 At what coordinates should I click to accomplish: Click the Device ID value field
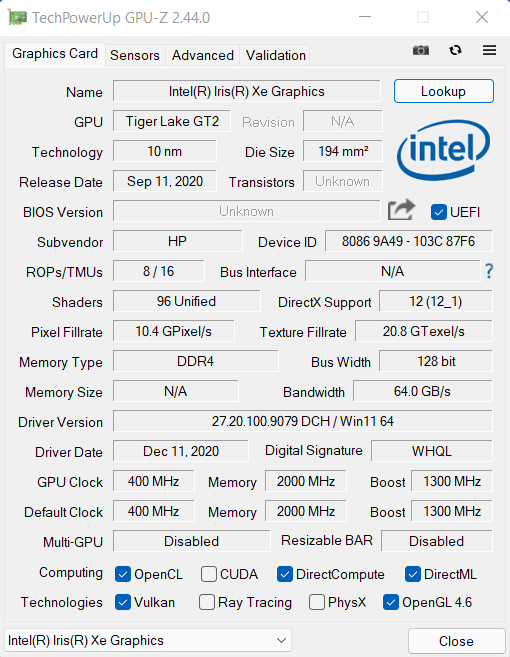409,241
